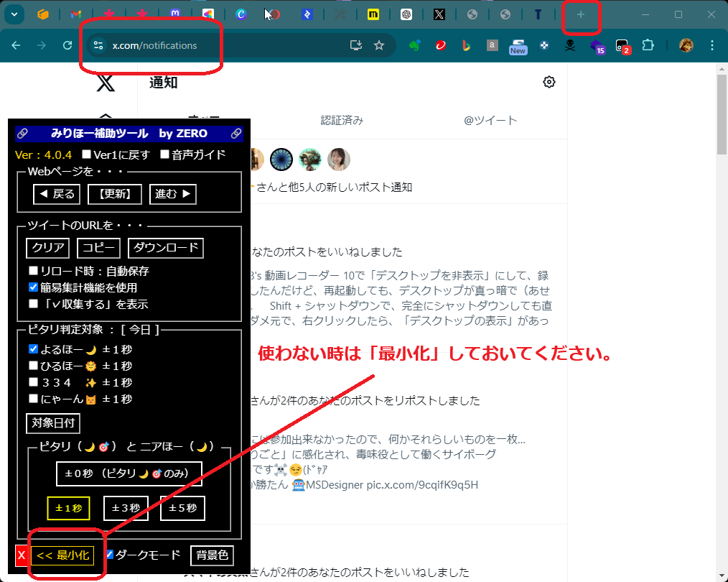Click the cast/save icon in the address bar
Image resolution: width=728 pixels, height=582 pixels.
coord(355,45)
